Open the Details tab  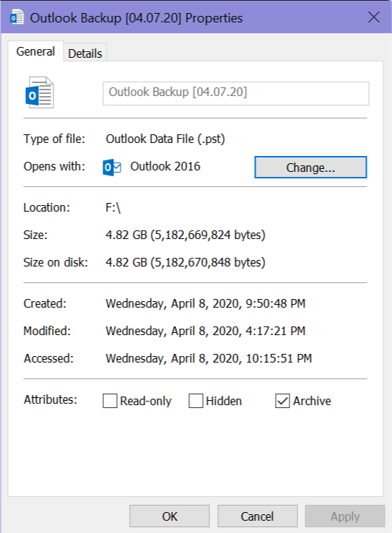(x=85, y=53)
